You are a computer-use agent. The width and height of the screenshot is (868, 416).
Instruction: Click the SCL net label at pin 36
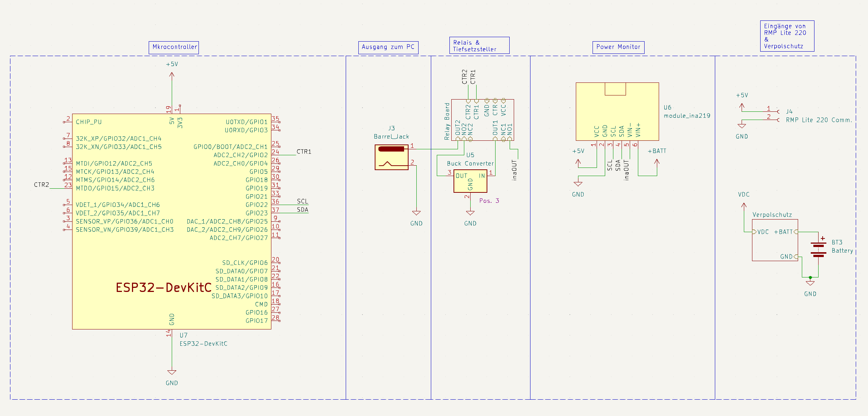tap(302, 201)
